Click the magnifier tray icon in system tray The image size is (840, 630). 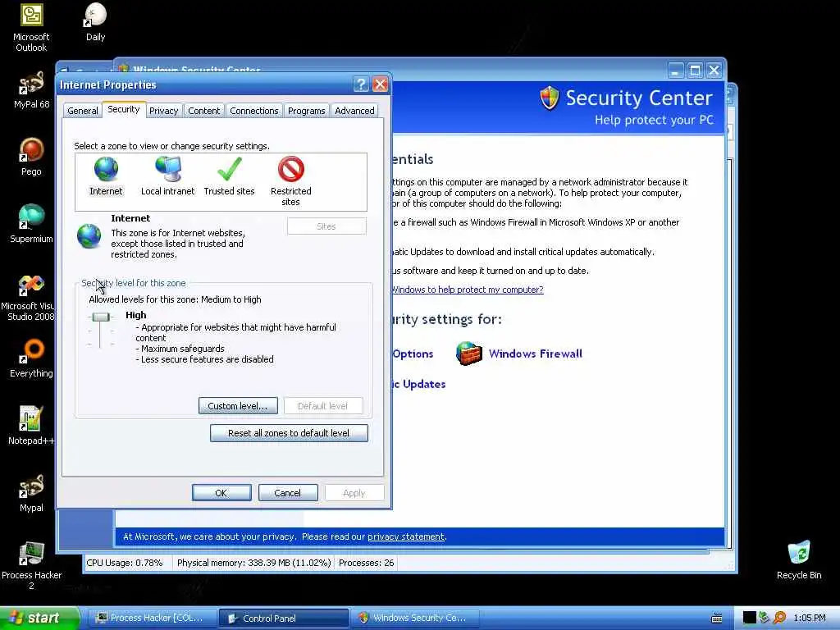click(779, 618)
